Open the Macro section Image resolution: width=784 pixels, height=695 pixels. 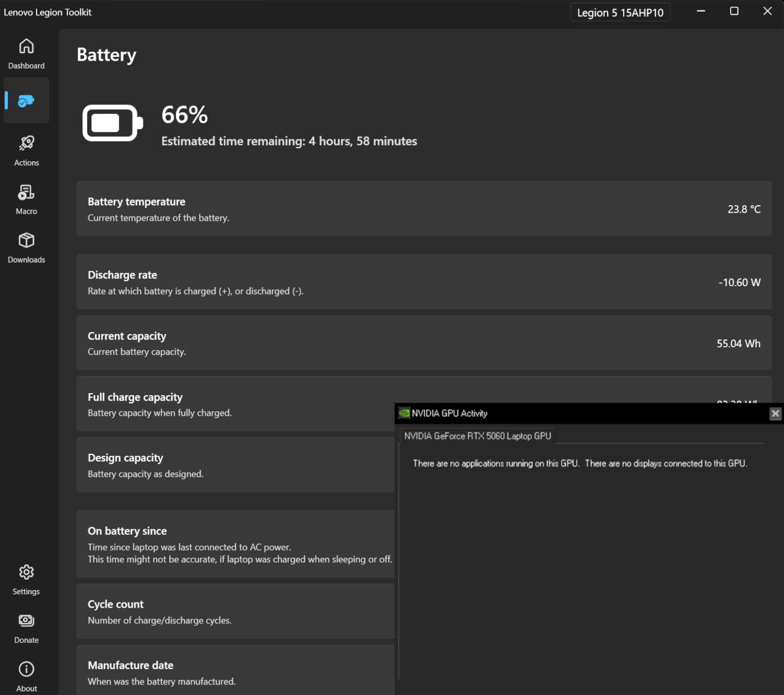tap(26, 198)
